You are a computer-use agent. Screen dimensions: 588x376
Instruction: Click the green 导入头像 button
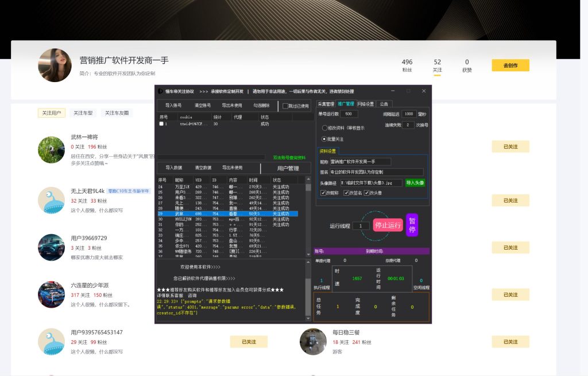tap(415, 183)
